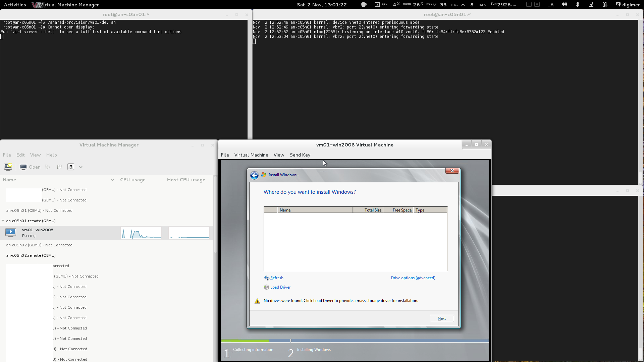The image size is (644, 362).
Task: Open the Send Key menu
Action: coord(300,155)
